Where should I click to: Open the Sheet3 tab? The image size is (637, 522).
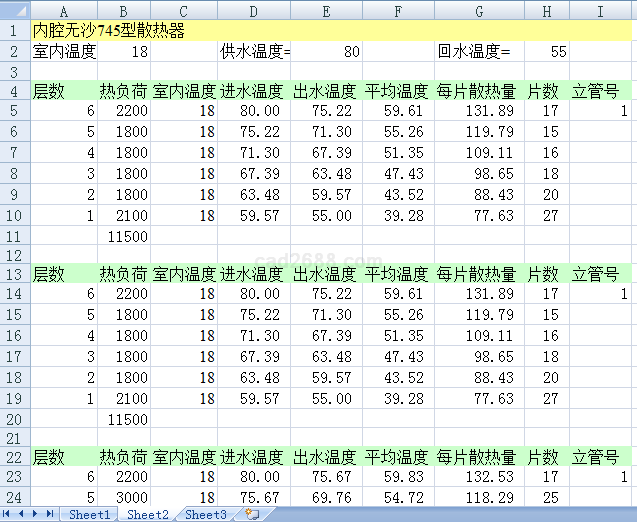pos(205,514)
